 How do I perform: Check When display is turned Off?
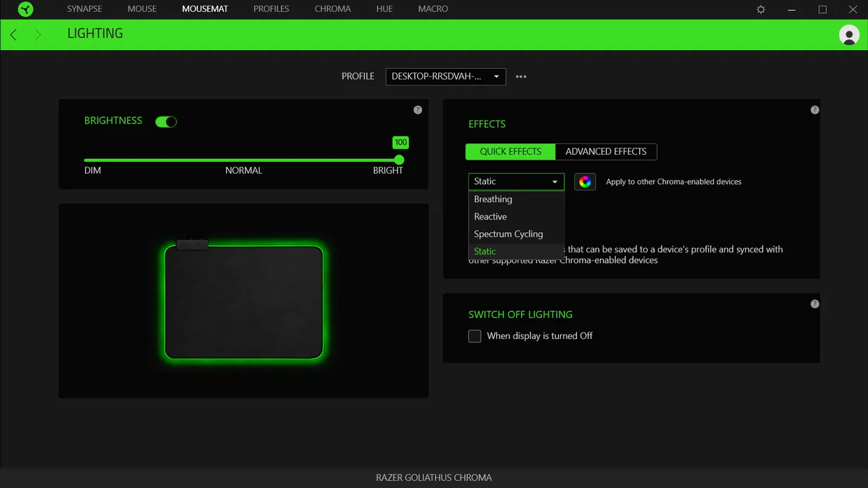tap(474, 336)
